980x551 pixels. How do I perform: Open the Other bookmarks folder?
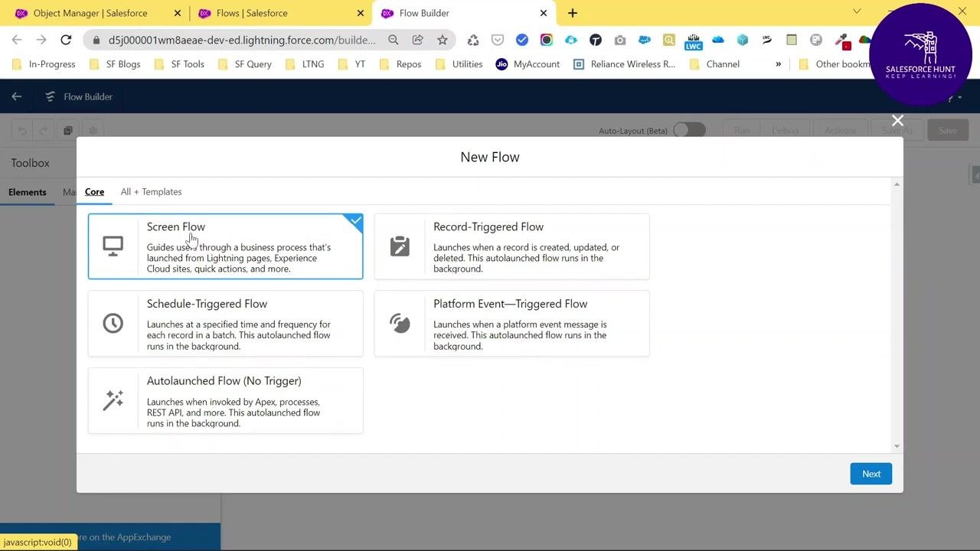click(835, 64)
